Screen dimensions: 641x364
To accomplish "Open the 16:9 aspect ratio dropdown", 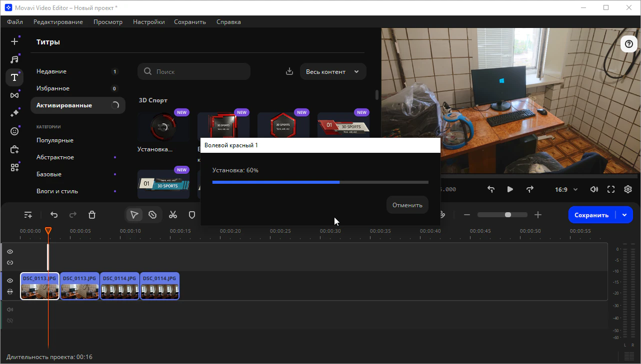I will point(566,190).
